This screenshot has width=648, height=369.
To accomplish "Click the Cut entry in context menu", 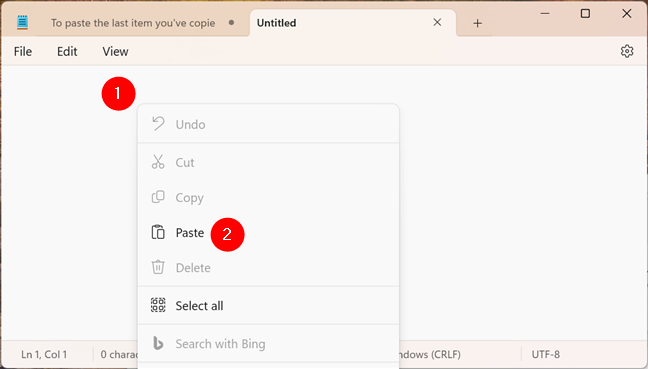I will [x=268, y=162].
